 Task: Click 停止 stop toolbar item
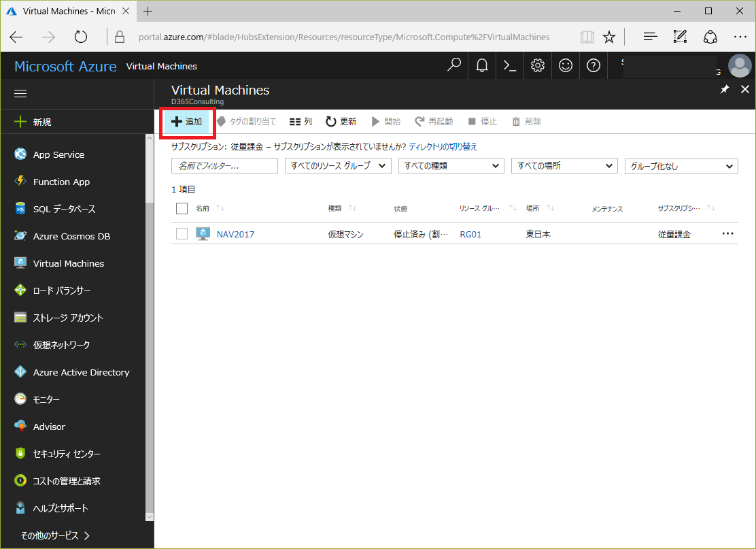click(x=482, y=122)
